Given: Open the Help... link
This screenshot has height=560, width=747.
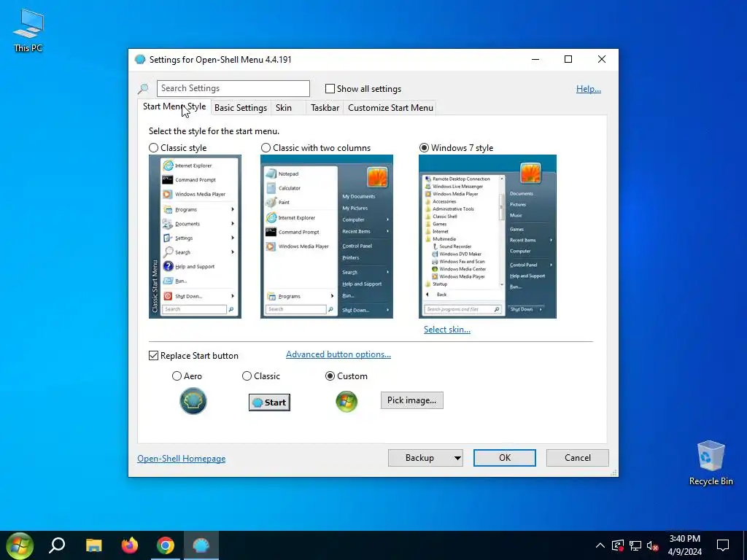Looking at the screenshot, I should tap(589, 88).
